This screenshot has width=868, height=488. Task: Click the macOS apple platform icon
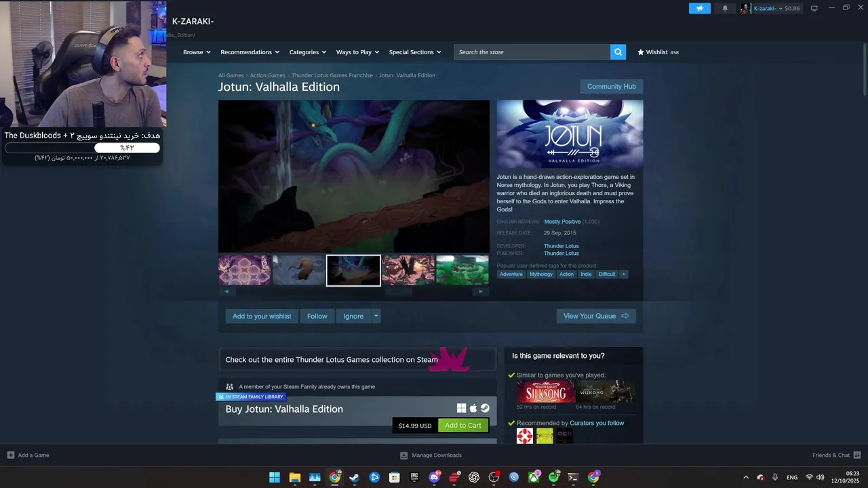point(473,408)
